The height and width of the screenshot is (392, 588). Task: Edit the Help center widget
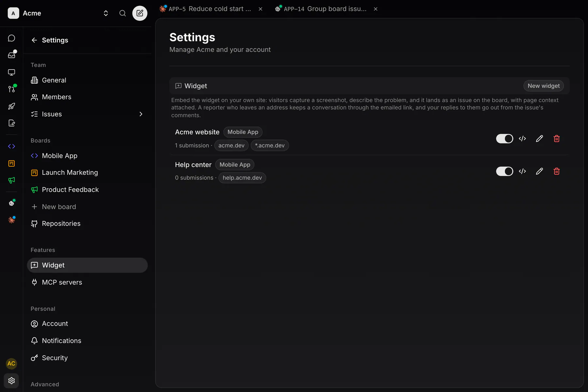539,171
